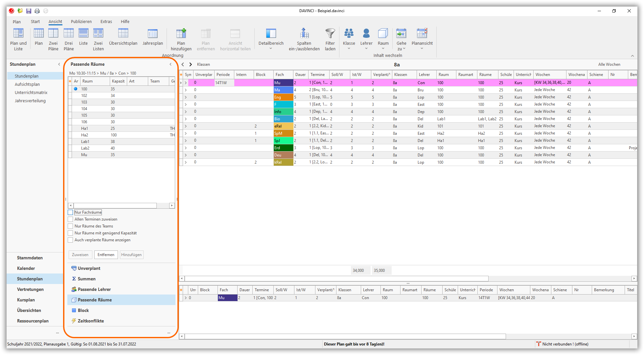Click the print icon in title bar
Image resolution: width=644 pixels, height=355 pixels.
[x=37, y=11]
